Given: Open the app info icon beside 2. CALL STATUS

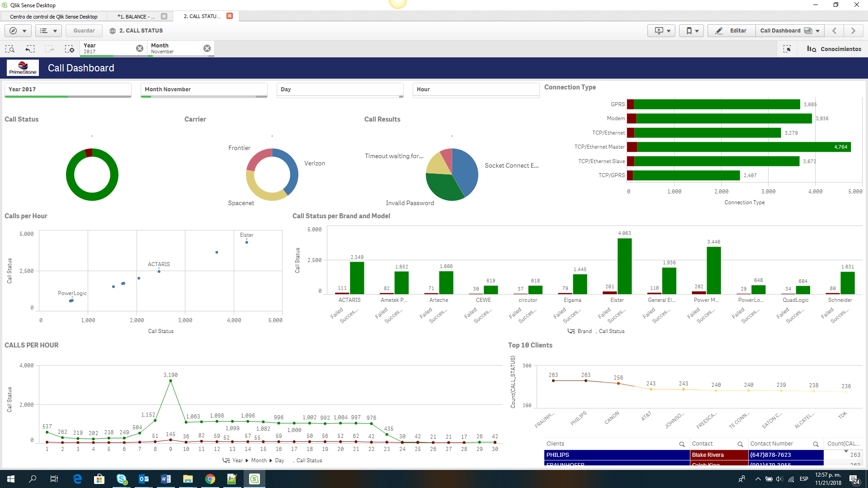Looking at the screenshot, I should pos(113,31).
